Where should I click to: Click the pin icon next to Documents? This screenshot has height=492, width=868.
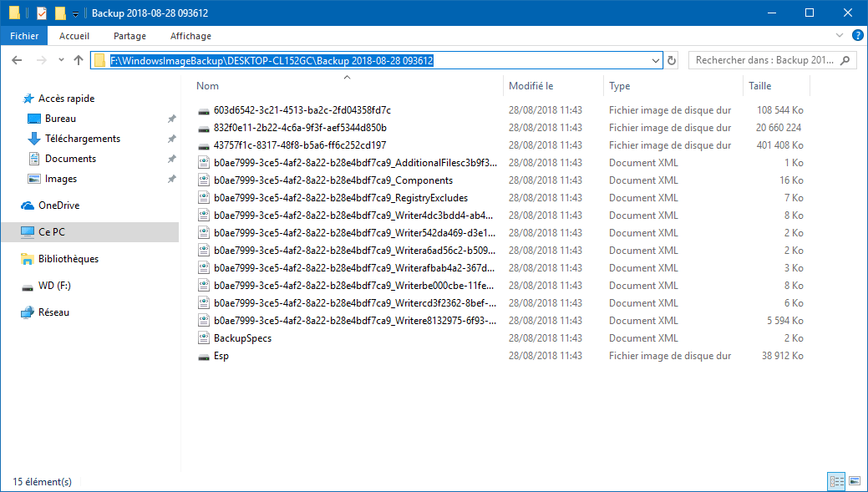(171, 159)
